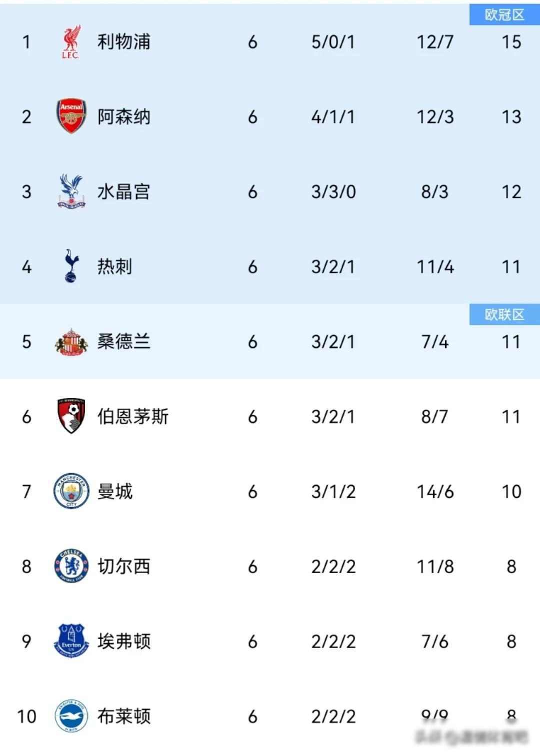Viewport: 540px width, 756px height.
Task: Open team name 切尔西
Action: click(123, 566)
